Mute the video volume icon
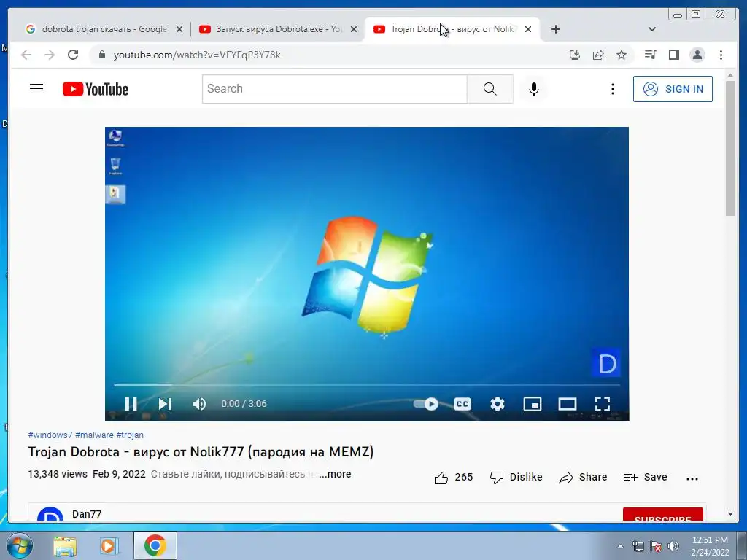Screen dimensions: 747x560 (198, 404)
